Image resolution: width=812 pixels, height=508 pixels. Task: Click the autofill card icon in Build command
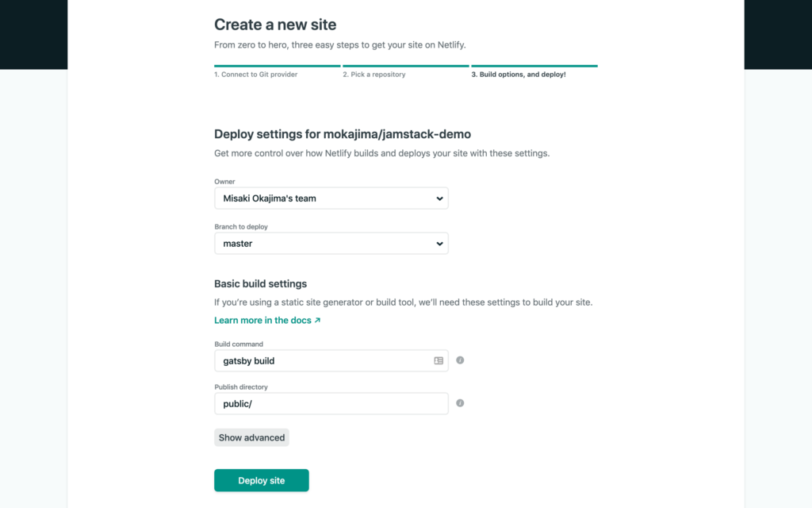point(439,361)
